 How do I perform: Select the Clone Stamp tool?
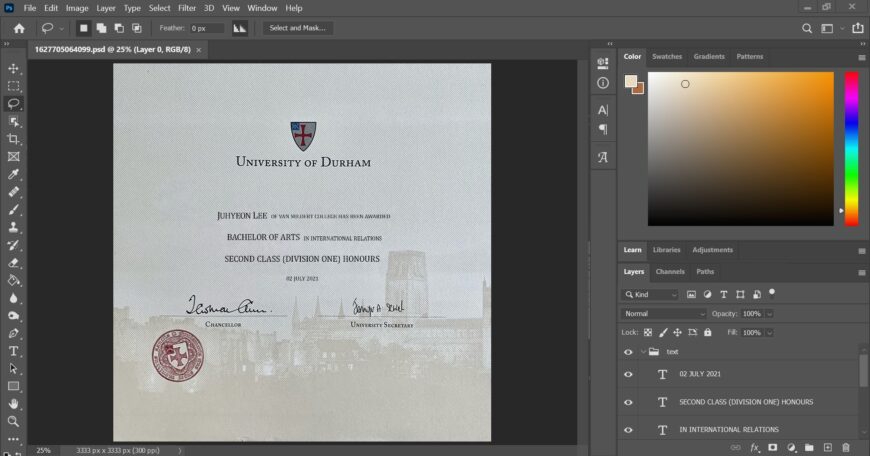tap(13, 227)
